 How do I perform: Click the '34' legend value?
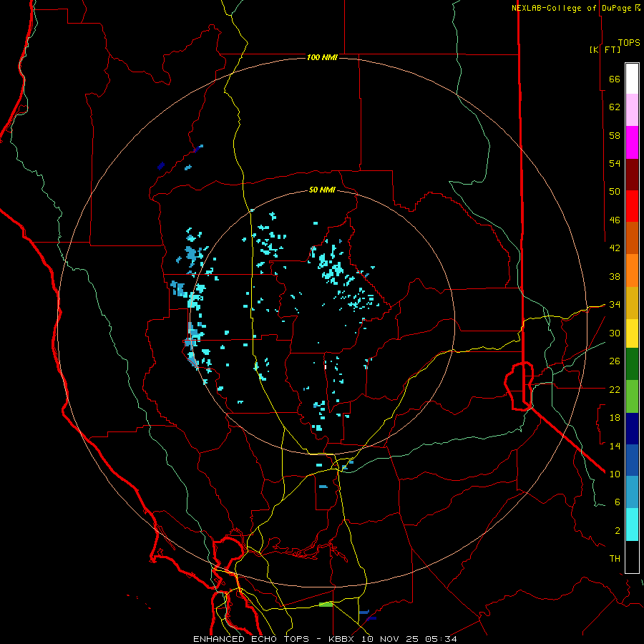(615, 304)
